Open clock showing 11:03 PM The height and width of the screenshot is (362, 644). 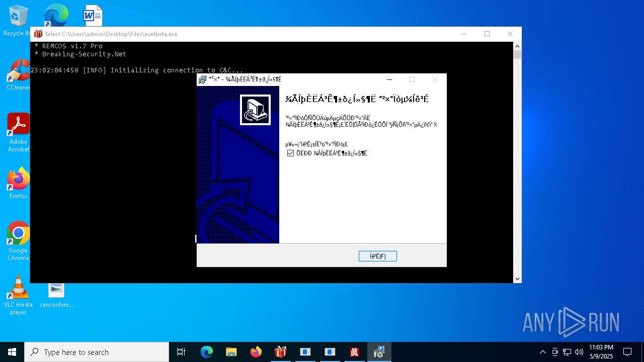(601, 352)
